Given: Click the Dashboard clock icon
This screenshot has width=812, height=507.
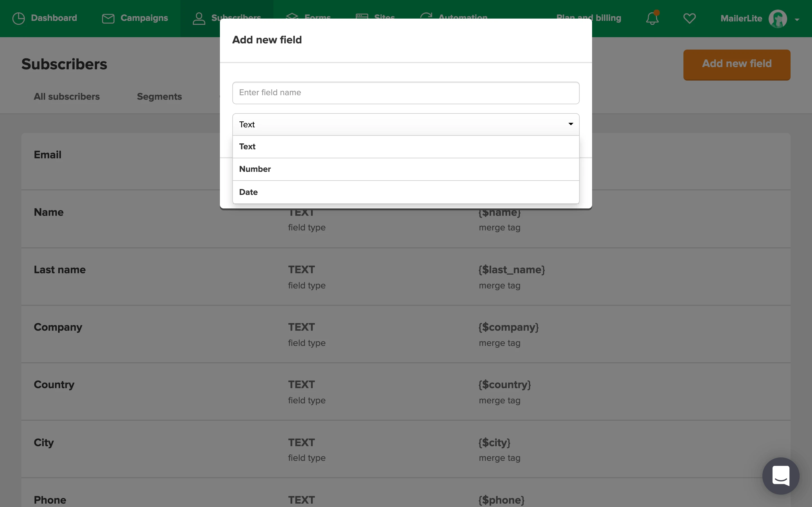Looking at the screenshot, I should (18, 18).
